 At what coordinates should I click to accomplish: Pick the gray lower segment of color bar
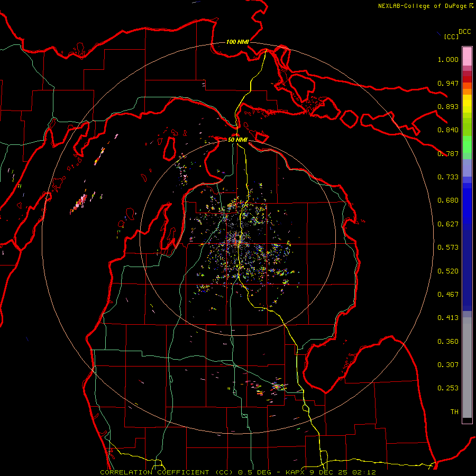[467, 370]
